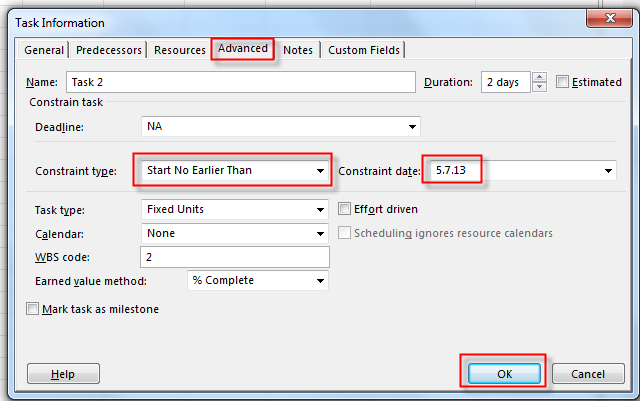This screenshot has height=401, width=640.
Task: Select the Resources tab
Action: [180, 50]
